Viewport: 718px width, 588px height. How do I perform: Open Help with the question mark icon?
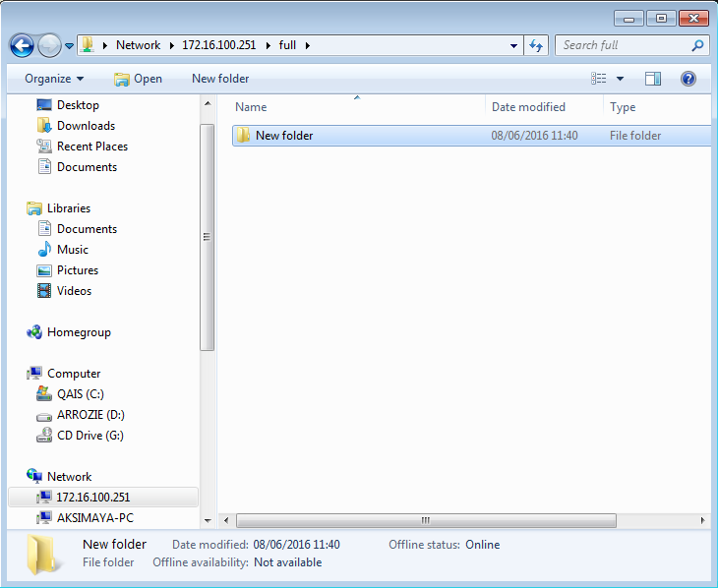click(688, 79)
